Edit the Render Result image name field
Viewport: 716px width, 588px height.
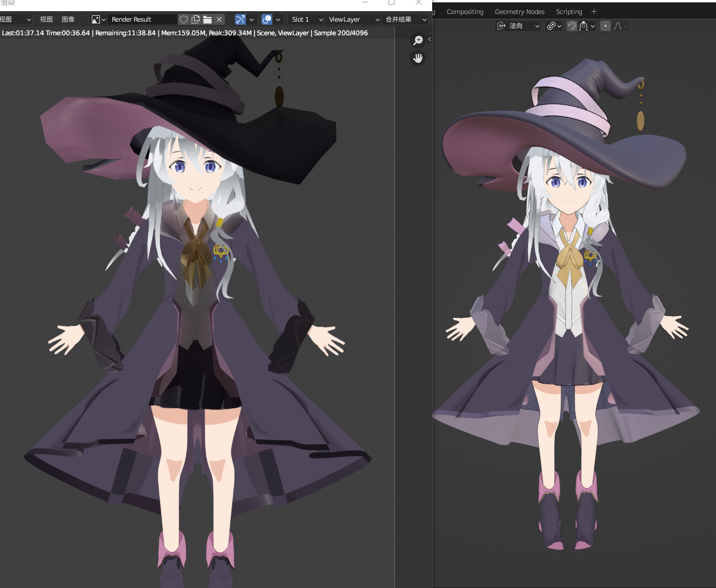click(x=142, y=19)
